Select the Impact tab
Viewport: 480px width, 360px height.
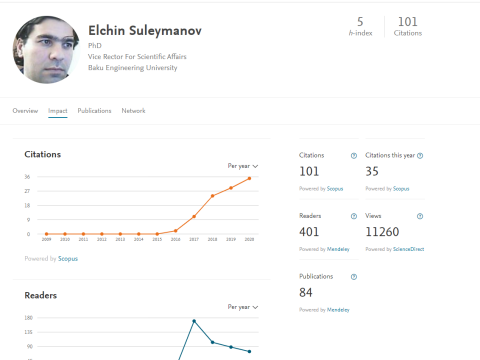tap(58, 111)
